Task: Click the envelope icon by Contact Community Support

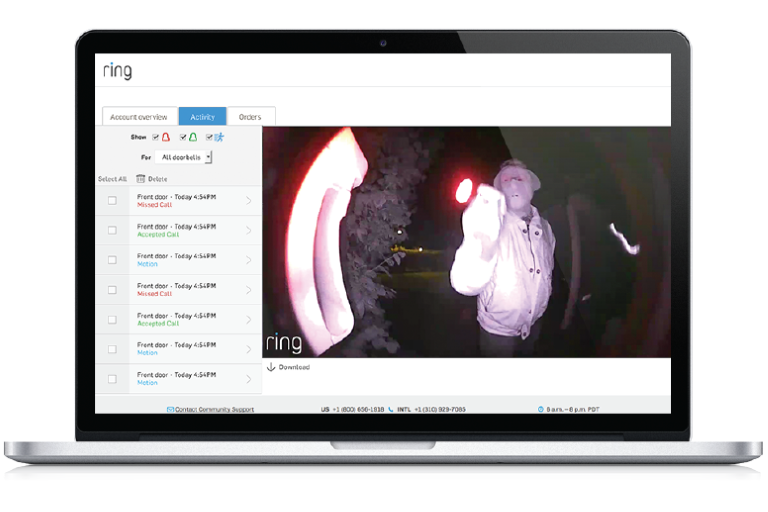Action: pyautogui.click(x=170, y=409)
